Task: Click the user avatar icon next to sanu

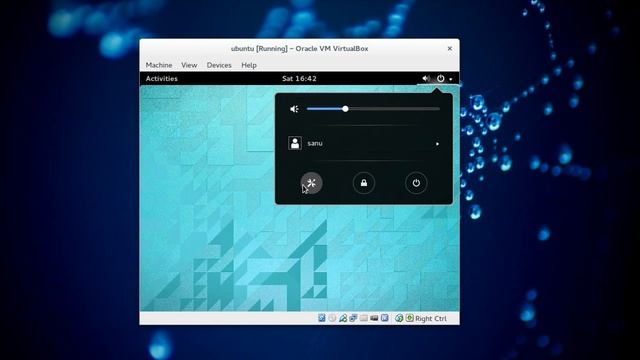Action: [x=295, y=143]
